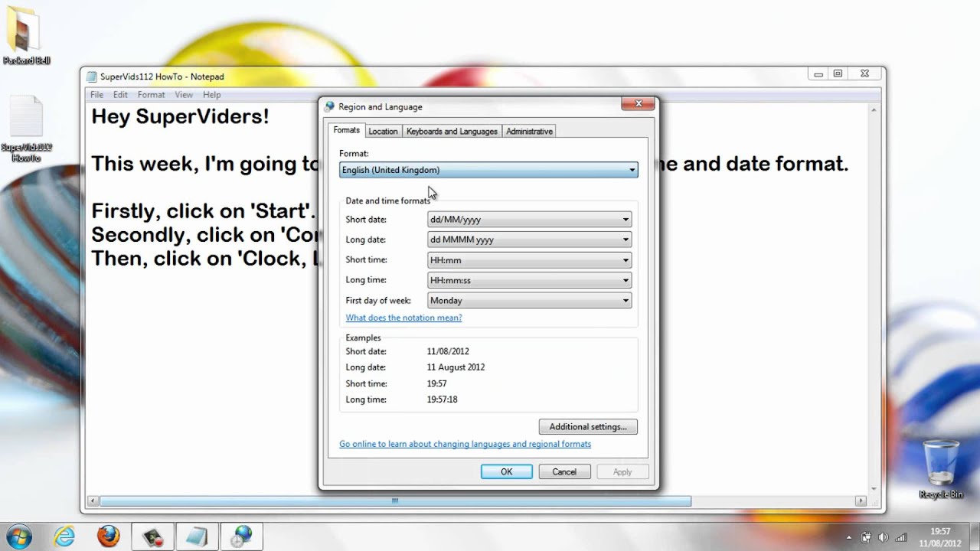This screenshot has width=980, height=551.
Task: Open the screen recorder taskbar icon
Action: [x=152, y=536]
